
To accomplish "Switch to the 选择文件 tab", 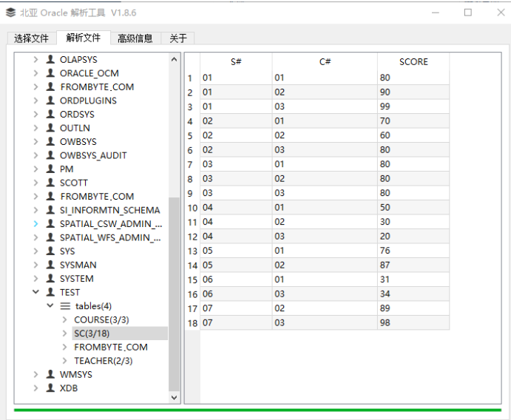I will 31,38.
